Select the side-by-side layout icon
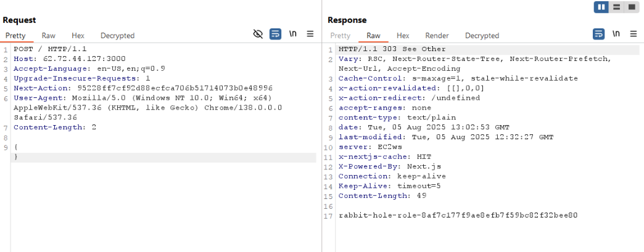Image resolution: width=644 pixels, height=252 pixels. click(601, 7)
